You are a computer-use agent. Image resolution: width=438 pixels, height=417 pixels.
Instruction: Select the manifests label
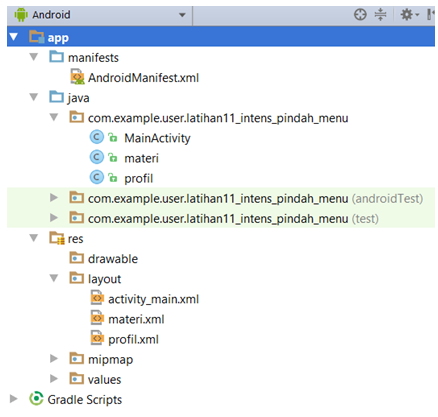(x=93, y=58)
